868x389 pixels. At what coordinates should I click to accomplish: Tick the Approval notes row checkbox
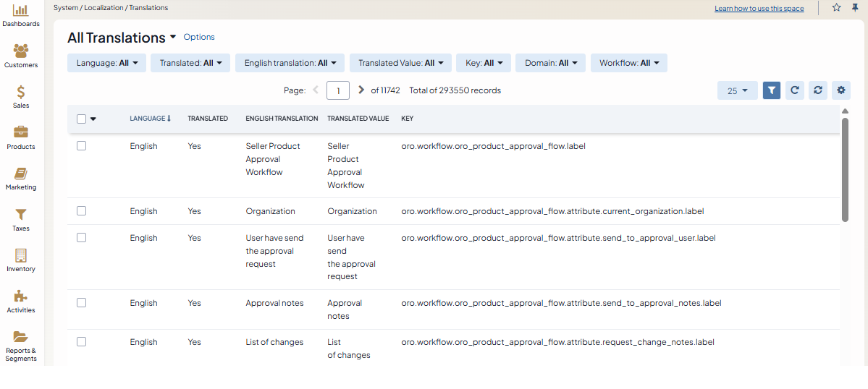point(82,303)
